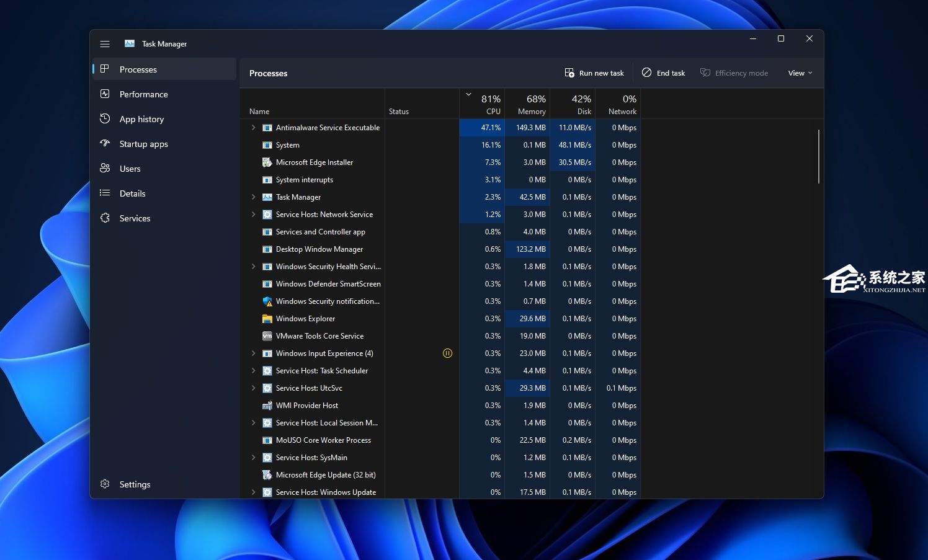Click the Startup apps gauge icon

pos(105,143)
